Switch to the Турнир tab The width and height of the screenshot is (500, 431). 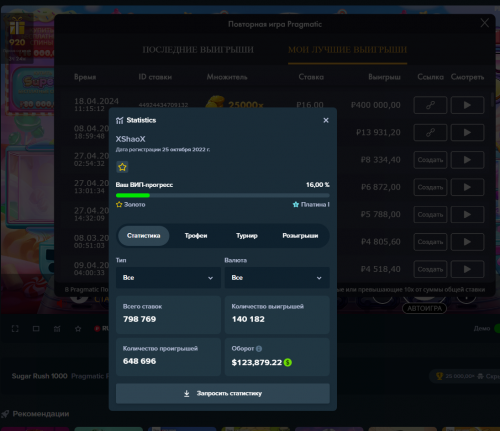pyautogui.click(x=247, y=236)
